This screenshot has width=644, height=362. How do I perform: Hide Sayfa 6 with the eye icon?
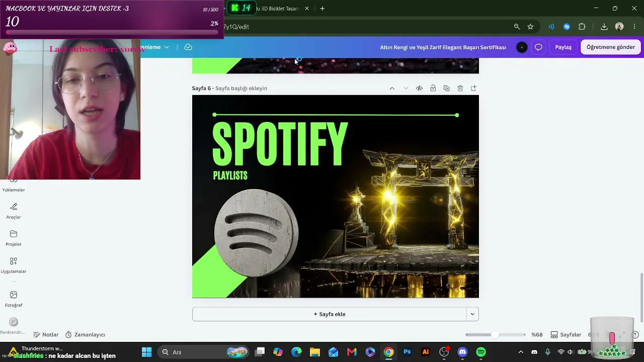[x=419, y=88]
